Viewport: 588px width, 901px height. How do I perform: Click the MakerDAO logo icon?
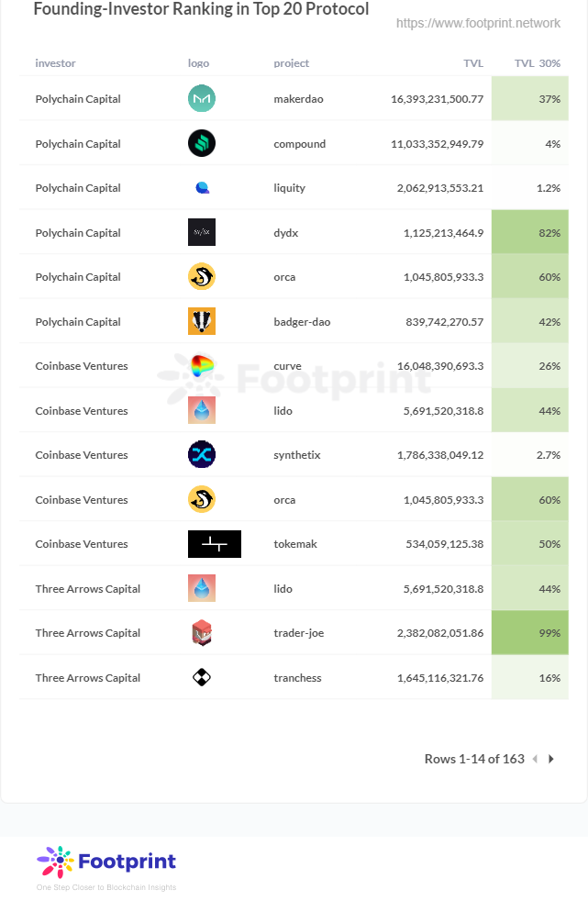point(202,99)
